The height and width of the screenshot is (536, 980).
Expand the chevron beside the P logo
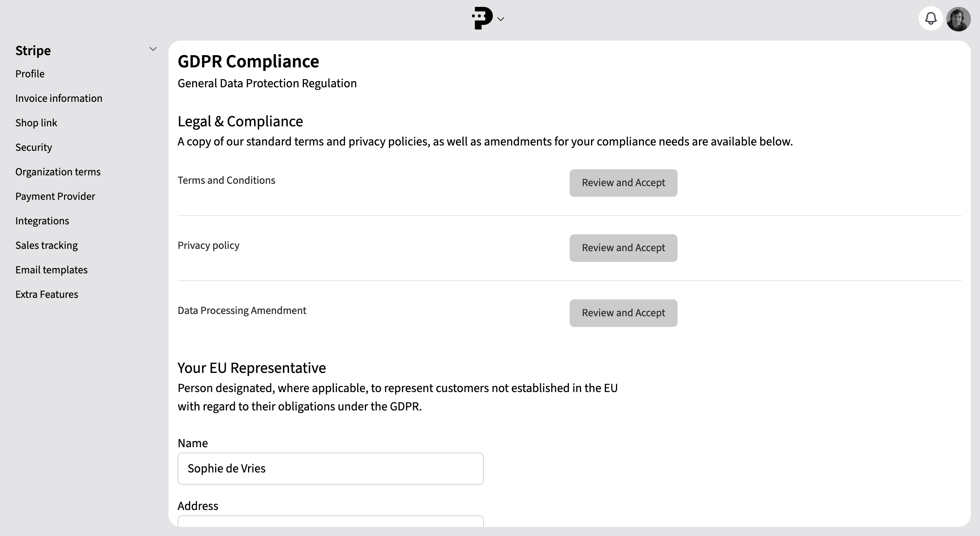coord(501,19)
